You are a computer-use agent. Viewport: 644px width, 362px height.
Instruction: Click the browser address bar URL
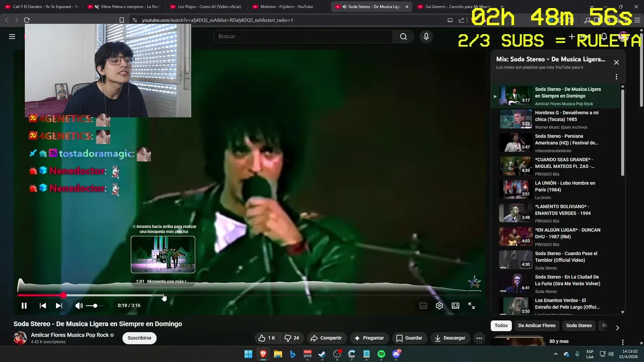pyautogui.click(x=217, y=20)
